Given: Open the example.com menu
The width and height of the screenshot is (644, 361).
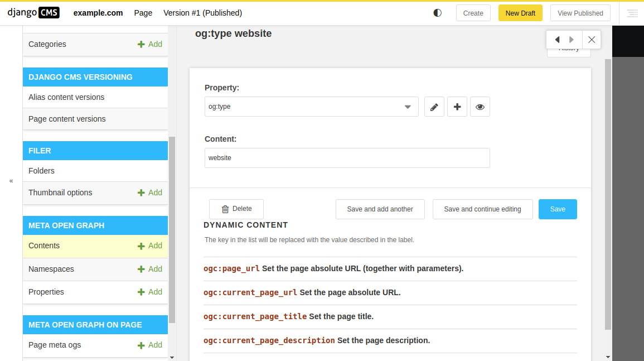Looking at the screenshot, I should (x=98, y=13).
